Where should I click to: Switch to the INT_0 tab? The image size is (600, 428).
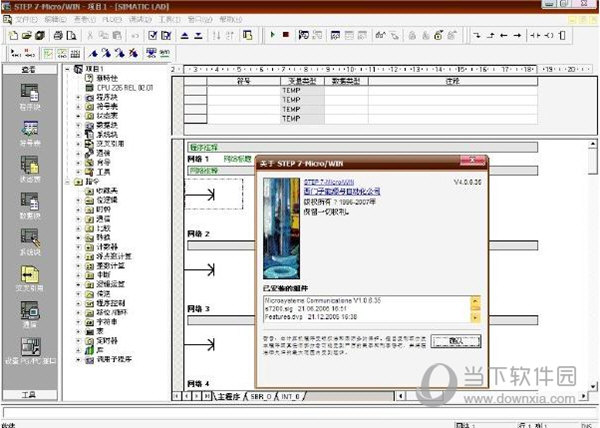point(290,397)
